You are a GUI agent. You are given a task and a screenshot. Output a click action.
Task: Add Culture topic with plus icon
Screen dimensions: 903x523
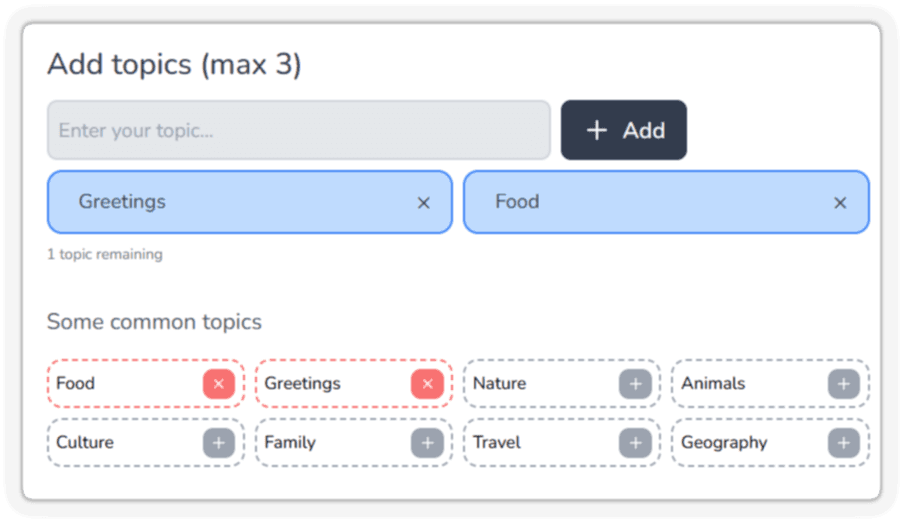219,443
